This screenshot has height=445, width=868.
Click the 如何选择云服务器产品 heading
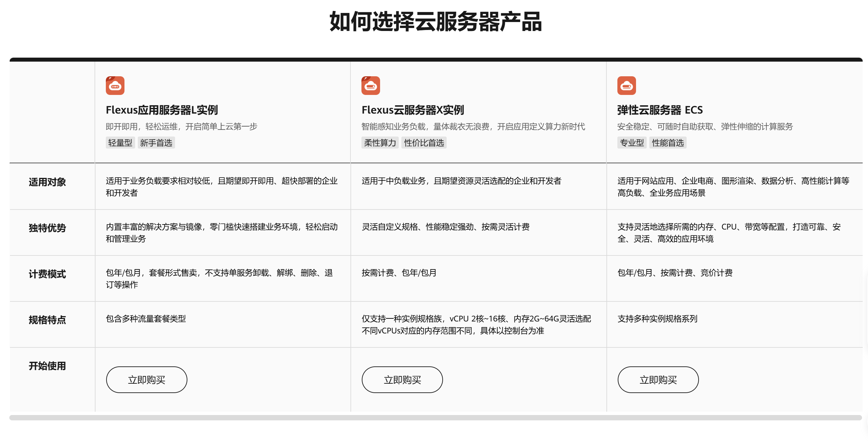[435, 22]
